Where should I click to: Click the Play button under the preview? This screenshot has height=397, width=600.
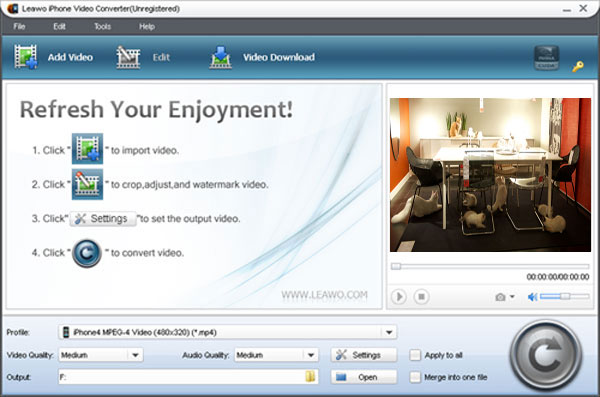click(x=399, y=297)
